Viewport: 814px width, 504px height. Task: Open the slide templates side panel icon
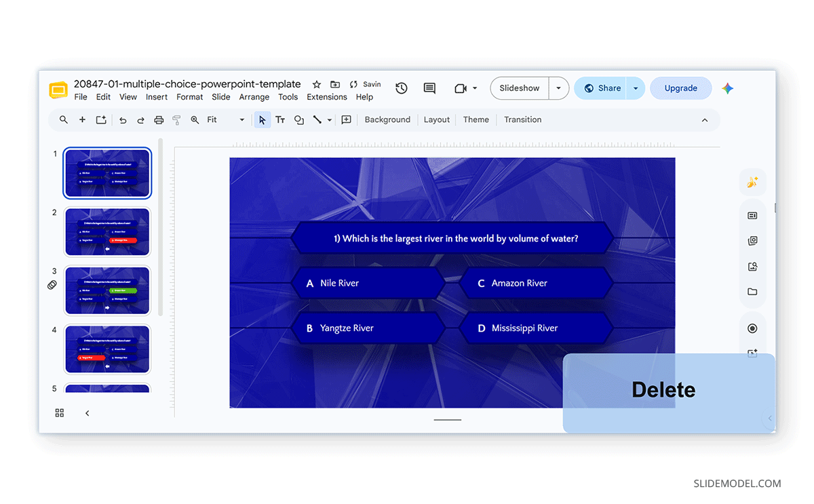click(x=752, y=216)
